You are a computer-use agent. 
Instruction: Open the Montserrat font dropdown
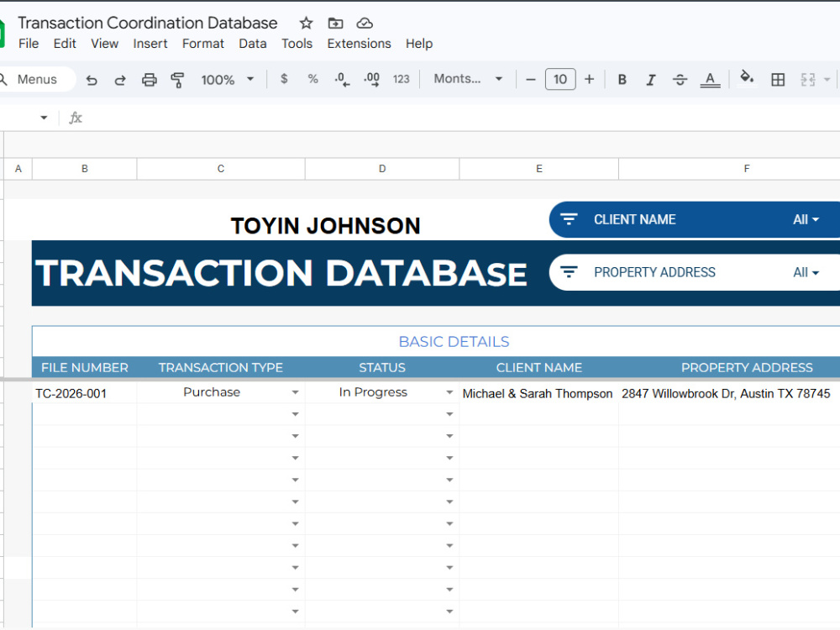click(x=468, y=79)
